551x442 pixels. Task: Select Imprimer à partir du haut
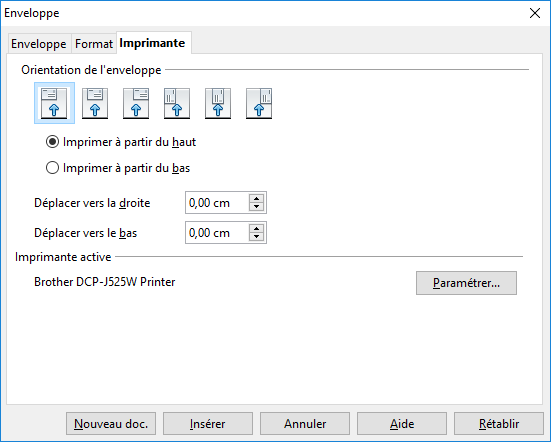pos(121,142)
